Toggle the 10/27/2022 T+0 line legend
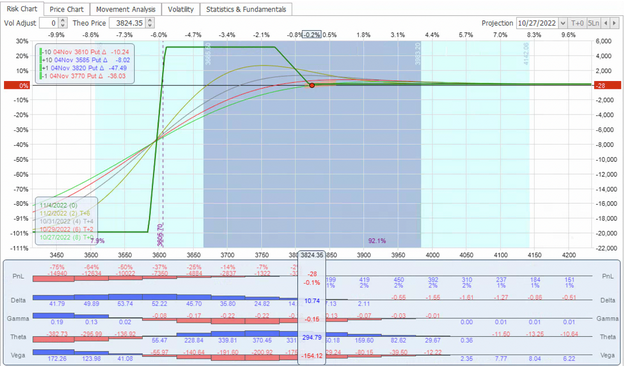 [67, 237]
